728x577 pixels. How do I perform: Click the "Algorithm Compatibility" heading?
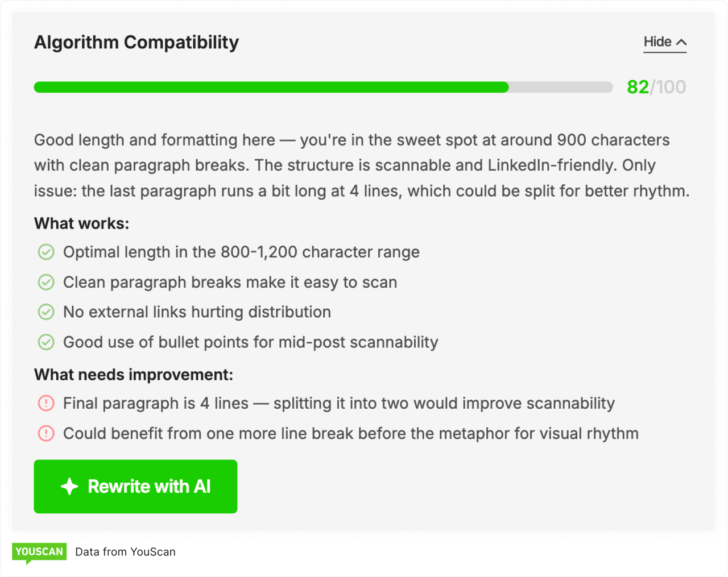(136, 41)
